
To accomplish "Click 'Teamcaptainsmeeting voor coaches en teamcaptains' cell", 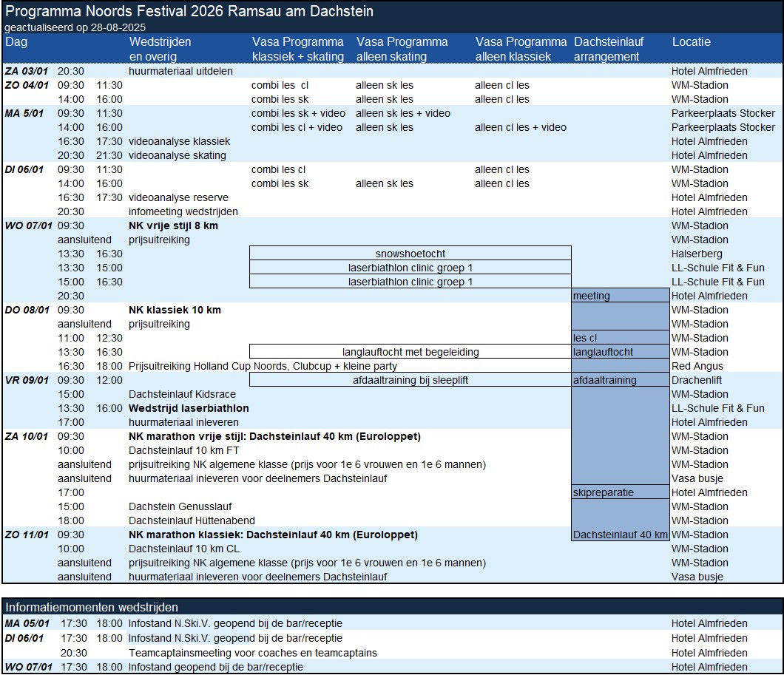I will [252, 653].
